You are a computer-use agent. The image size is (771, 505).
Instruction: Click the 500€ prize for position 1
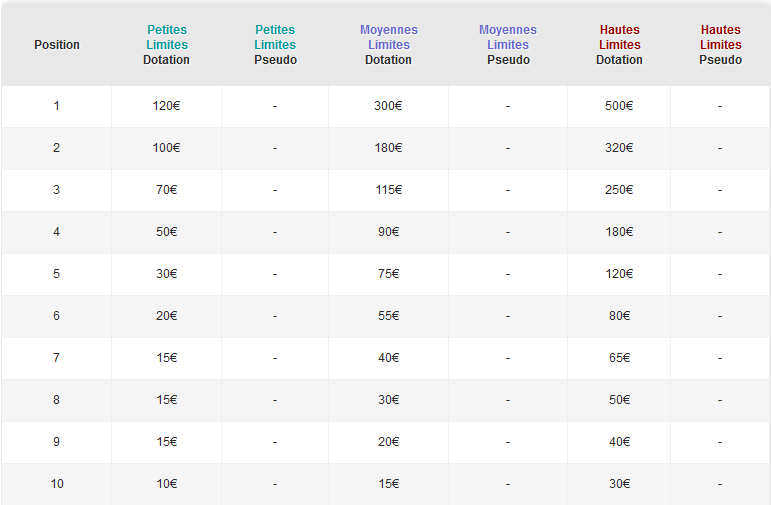tap(619, 106)
